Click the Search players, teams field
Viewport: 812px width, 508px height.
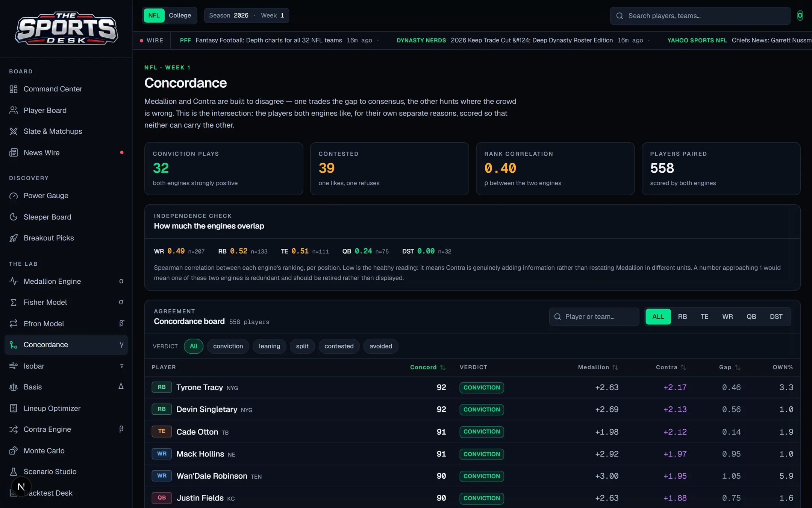click(x=700, y=16)
